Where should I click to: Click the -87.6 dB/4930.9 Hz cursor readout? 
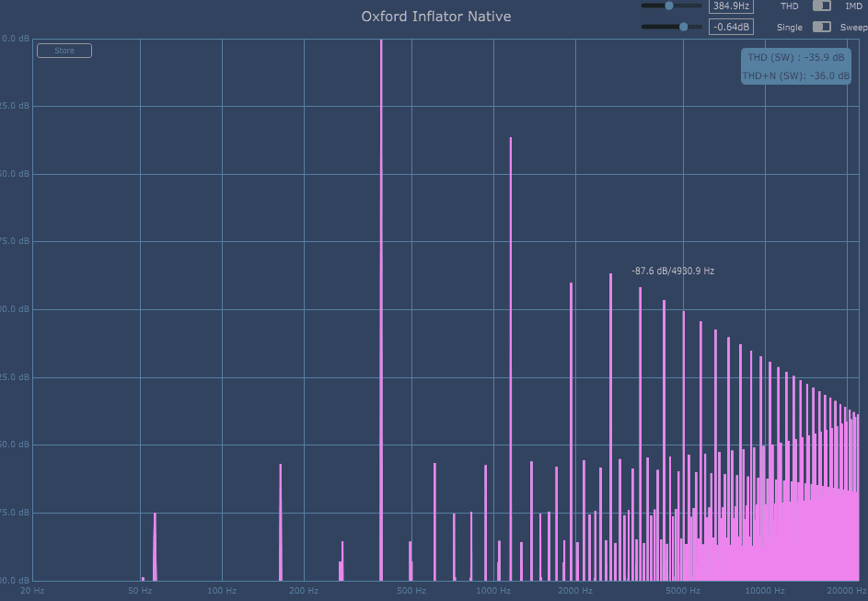click(x=673, y=271)
